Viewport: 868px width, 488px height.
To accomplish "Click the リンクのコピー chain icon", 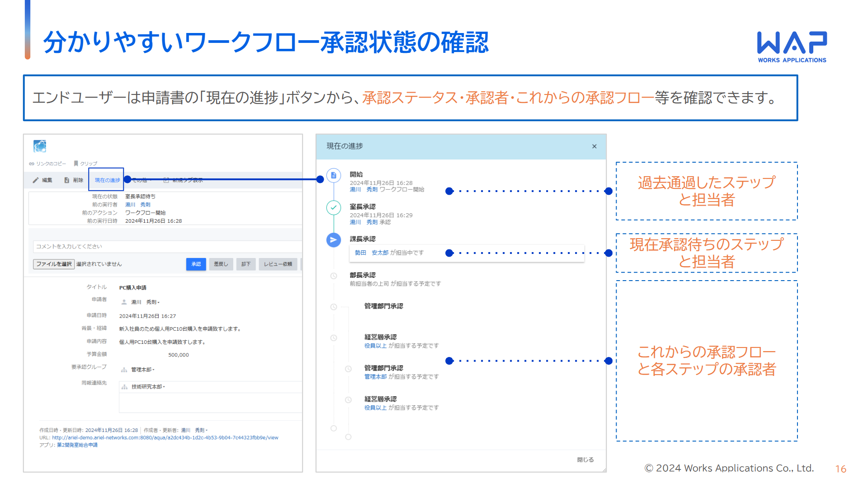I will point(32,164).
